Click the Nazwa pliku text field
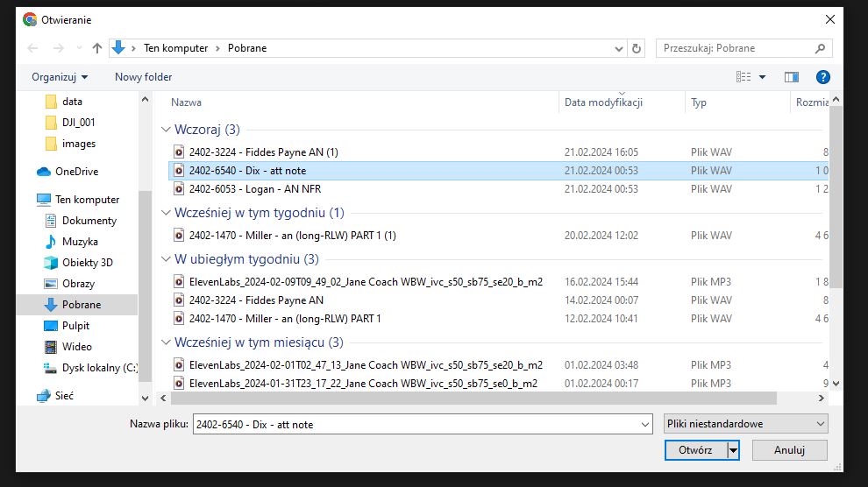868x487 pixels. pyautogui.click(x=416, y=425)
